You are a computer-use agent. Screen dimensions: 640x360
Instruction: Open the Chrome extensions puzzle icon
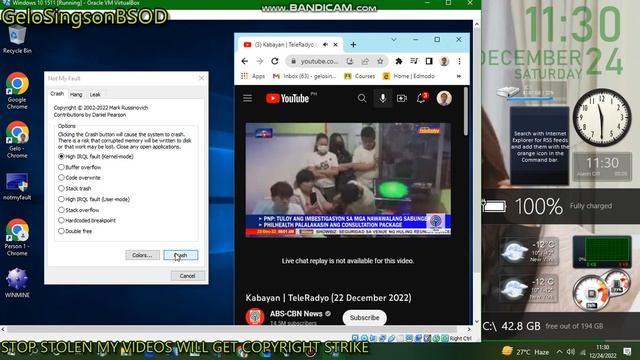click(x=399, y=61)
